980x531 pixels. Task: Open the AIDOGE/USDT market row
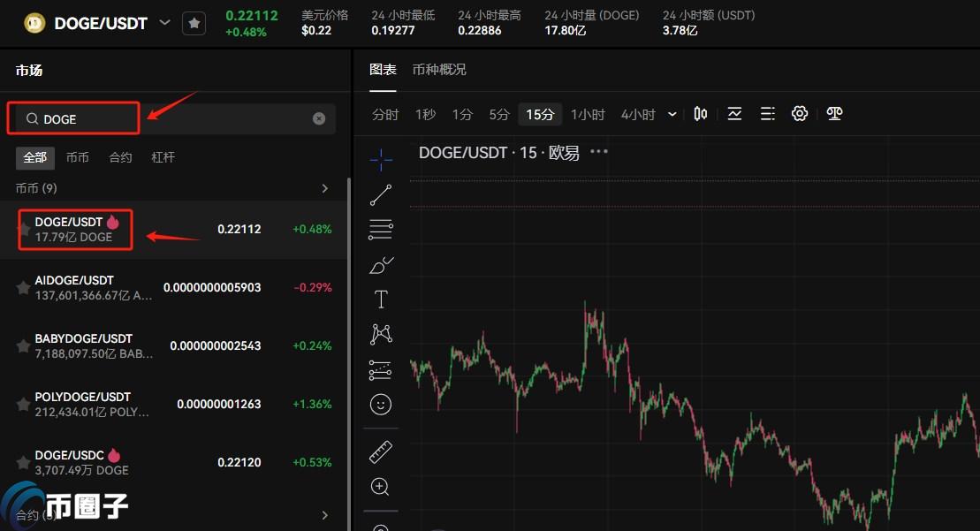173,288
